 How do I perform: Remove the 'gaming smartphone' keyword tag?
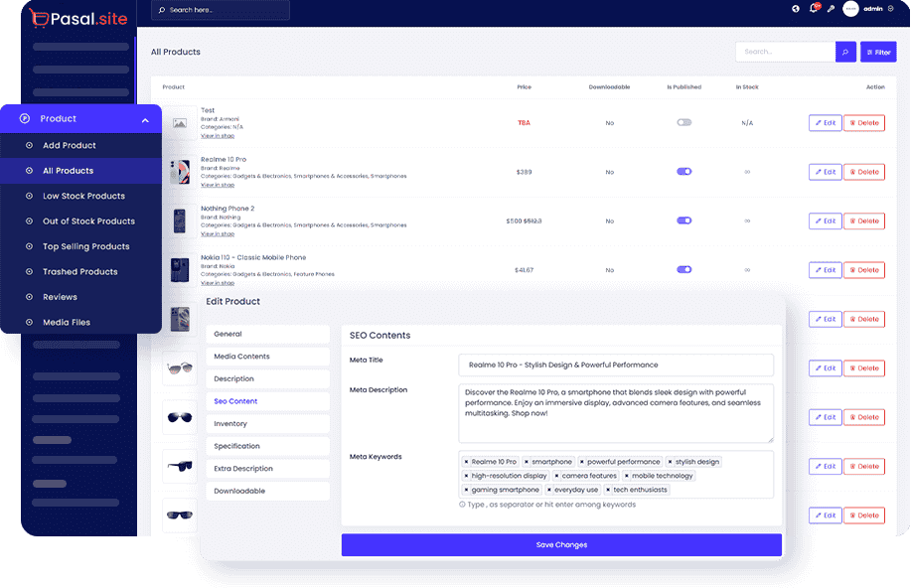(466, 490)
